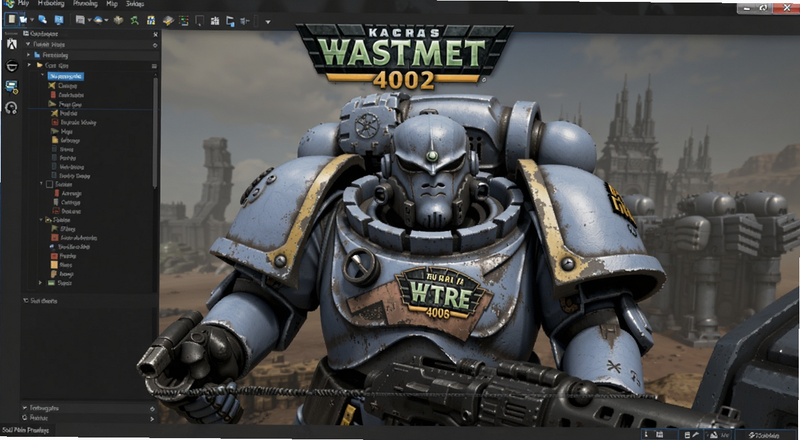800x440 pixels.
Task: Close the left tree panel with X
Action: 156,34
